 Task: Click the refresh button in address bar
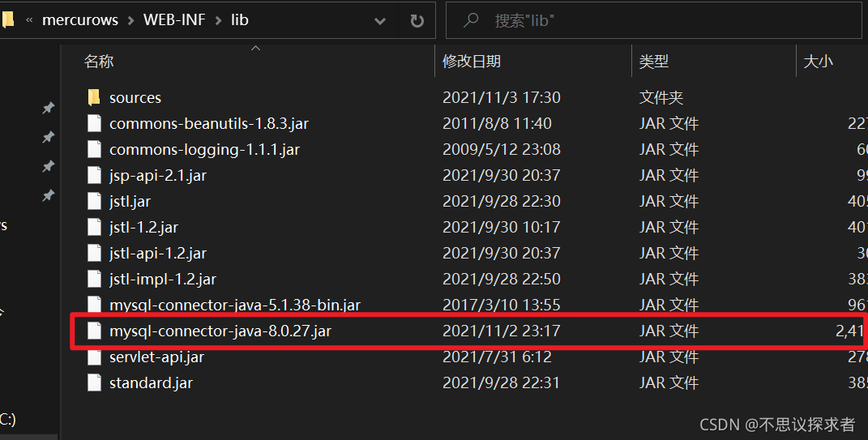tap(417, 20)
